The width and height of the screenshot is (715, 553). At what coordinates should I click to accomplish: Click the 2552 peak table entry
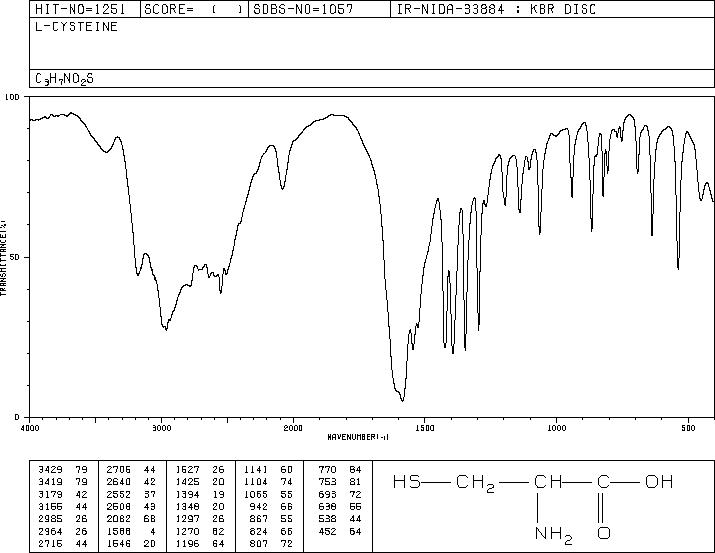[119, 494]
